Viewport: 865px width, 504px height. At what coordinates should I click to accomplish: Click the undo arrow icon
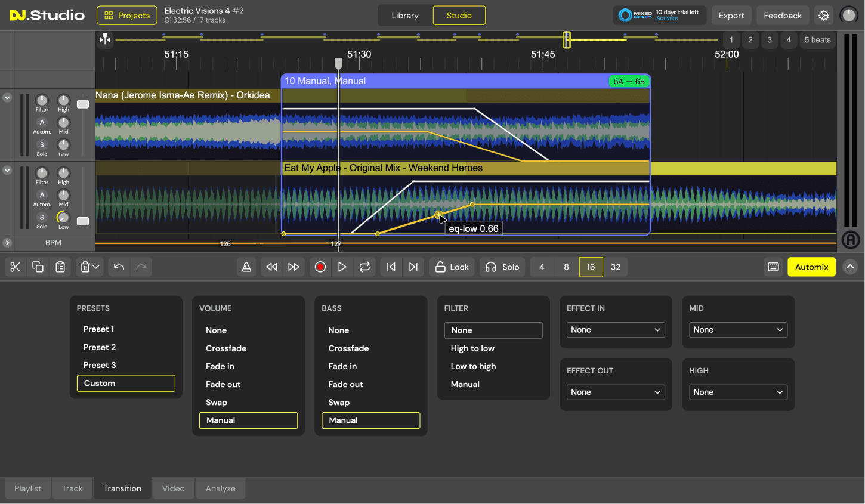coord(119,267)
